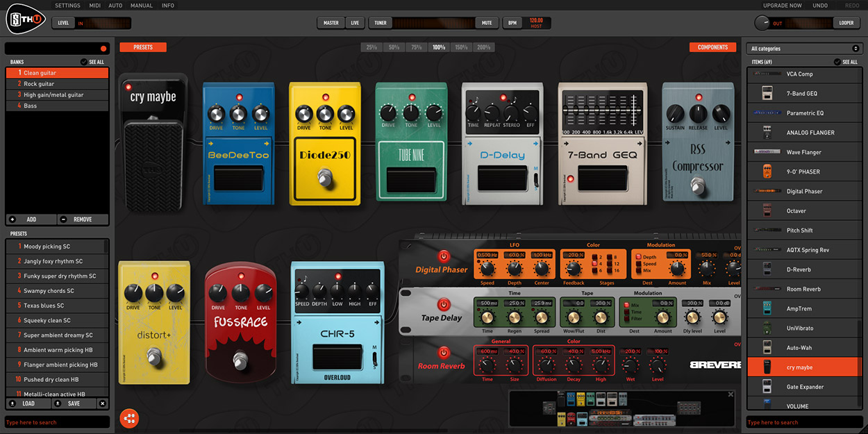Click the clear preset X button beside SAVE
Screen dimensions: 868x434
click(103, 403)
